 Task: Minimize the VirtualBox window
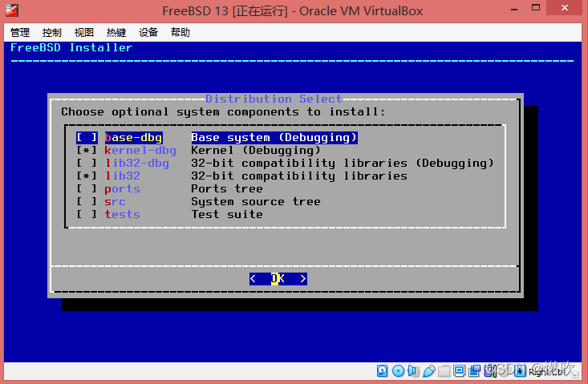tap(514, 8)
